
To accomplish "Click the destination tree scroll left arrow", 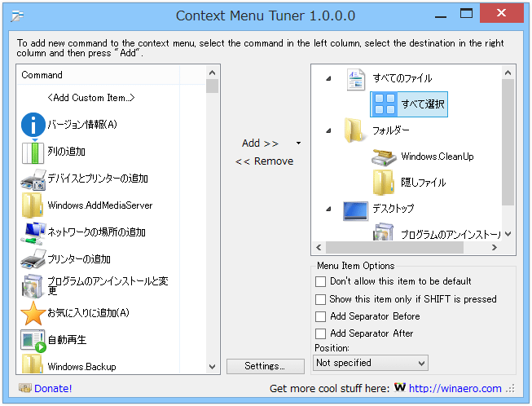I will [319, 248].
